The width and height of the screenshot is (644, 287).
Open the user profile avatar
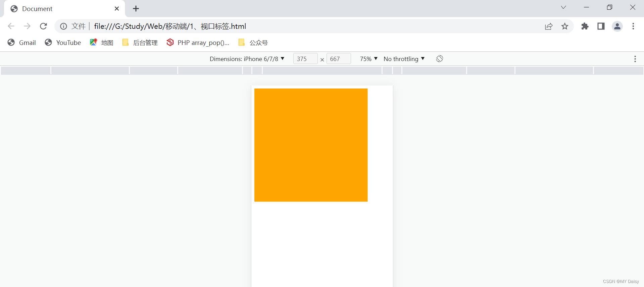617,26
